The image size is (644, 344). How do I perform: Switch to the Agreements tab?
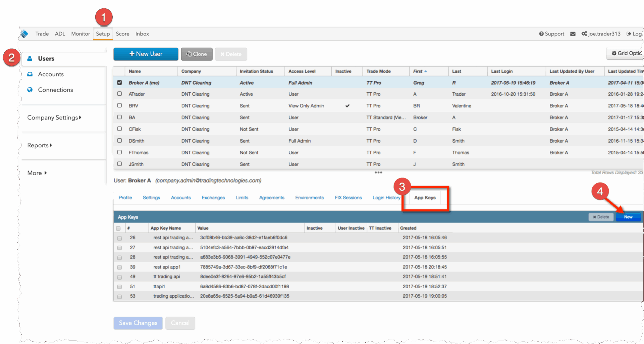tap(272, 198)
